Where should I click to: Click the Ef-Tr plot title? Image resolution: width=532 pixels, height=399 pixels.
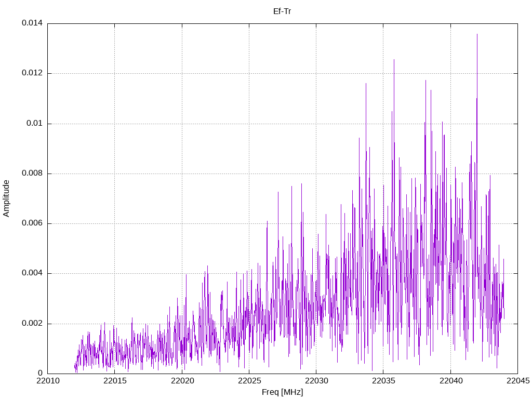[x=282, y=11]
